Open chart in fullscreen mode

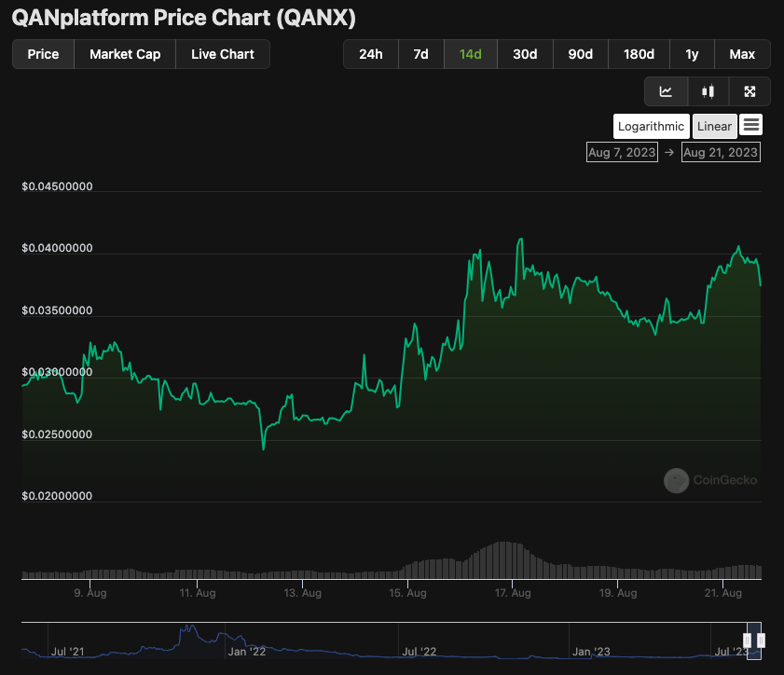(750, 91)
